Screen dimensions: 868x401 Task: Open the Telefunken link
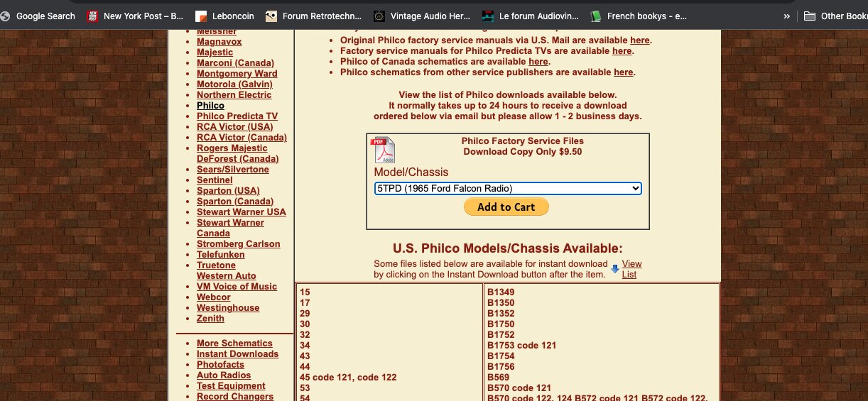220,255
